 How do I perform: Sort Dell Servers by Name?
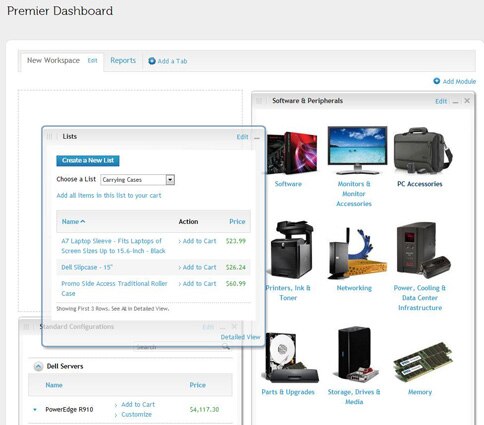click(x=54, y=385)
